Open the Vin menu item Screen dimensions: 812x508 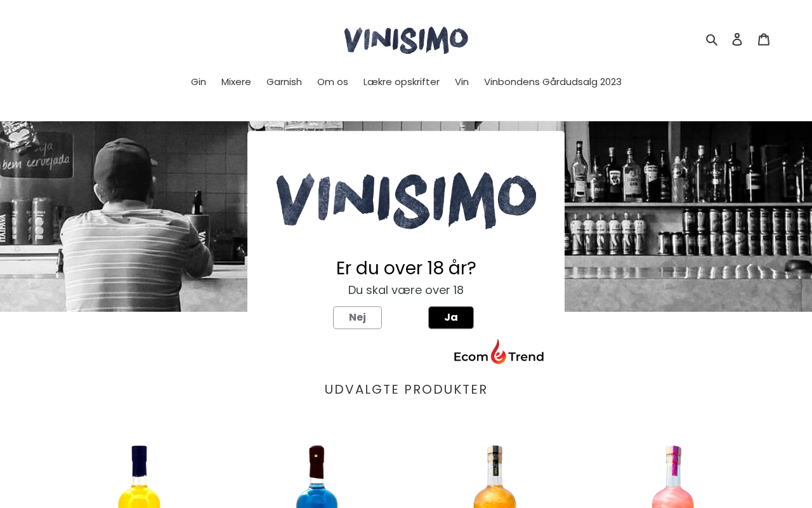point(462,82)
